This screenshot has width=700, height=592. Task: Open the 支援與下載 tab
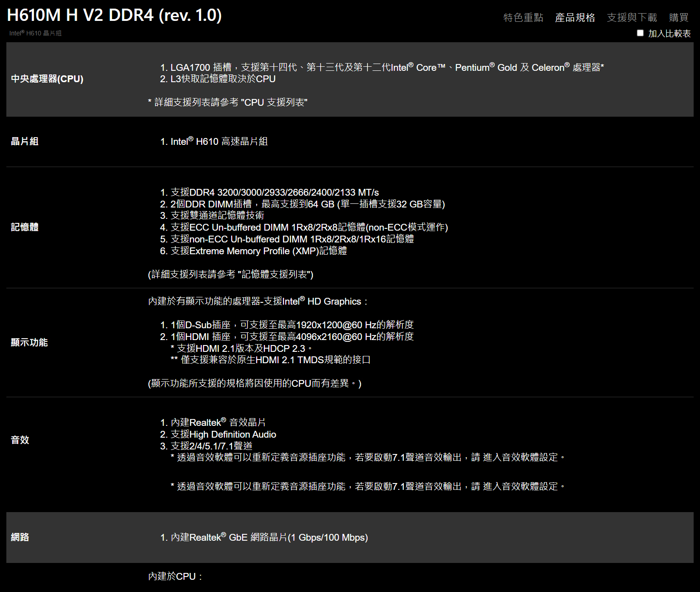632,17
